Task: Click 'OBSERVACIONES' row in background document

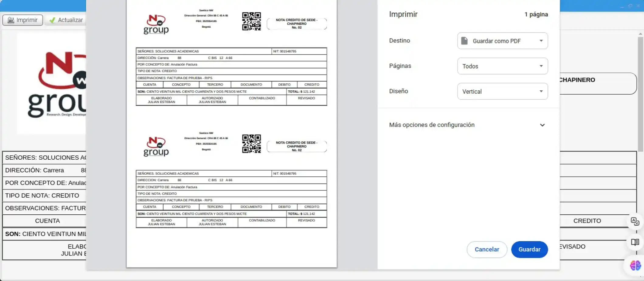Action: click(44, 208)
